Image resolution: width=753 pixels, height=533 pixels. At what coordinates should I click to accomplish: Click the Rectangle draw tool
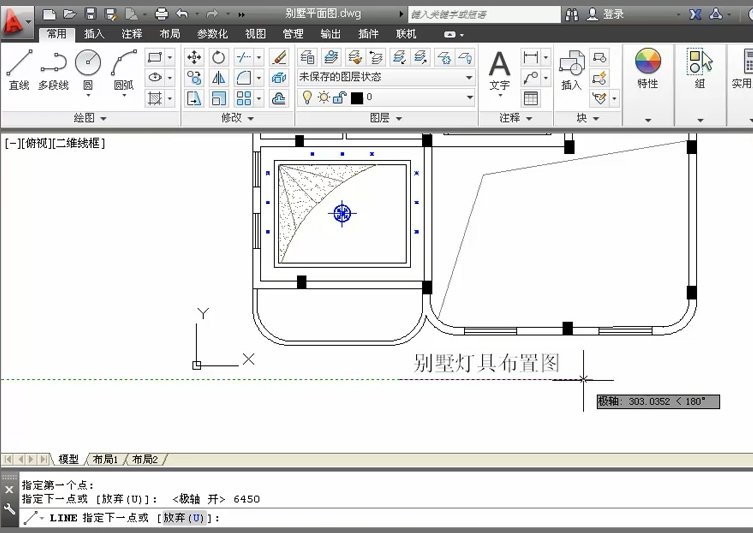pyautogui.click(x=155, y=57)
